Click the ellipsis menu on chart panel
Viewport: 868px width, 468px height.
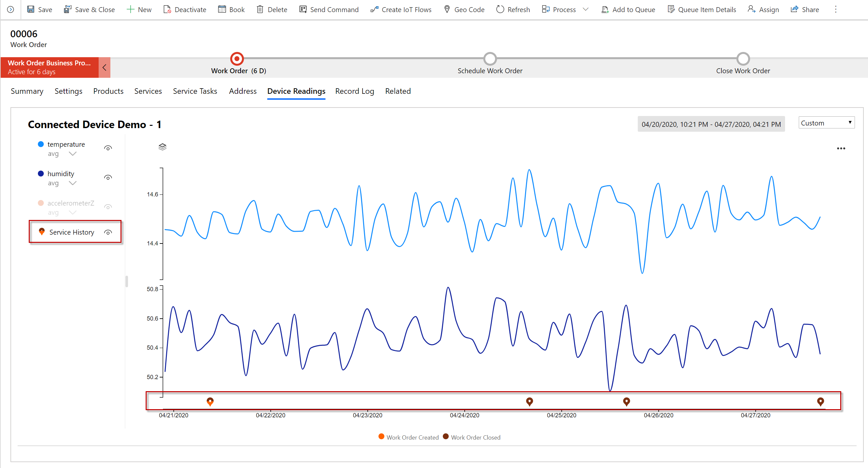tap(841, 149)
